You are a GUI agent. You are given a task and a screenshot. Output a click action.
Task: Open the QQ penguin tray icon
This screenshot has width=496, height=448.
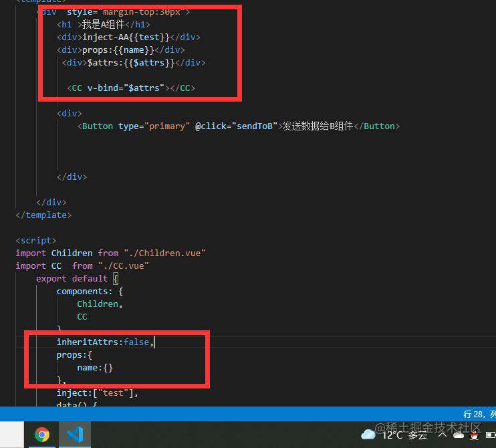(x=474, y=436)
